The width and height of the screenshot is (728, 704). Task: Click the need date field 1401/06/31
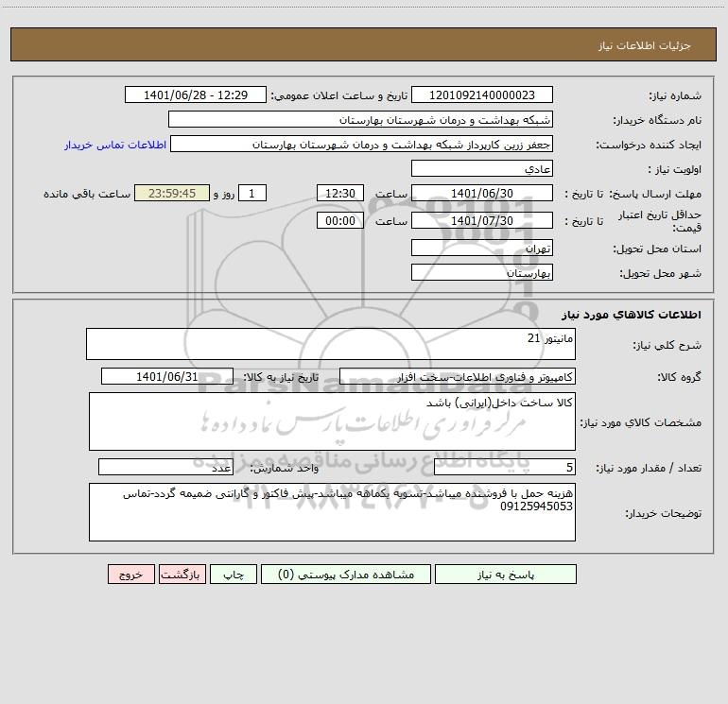(x=167, y=377)
